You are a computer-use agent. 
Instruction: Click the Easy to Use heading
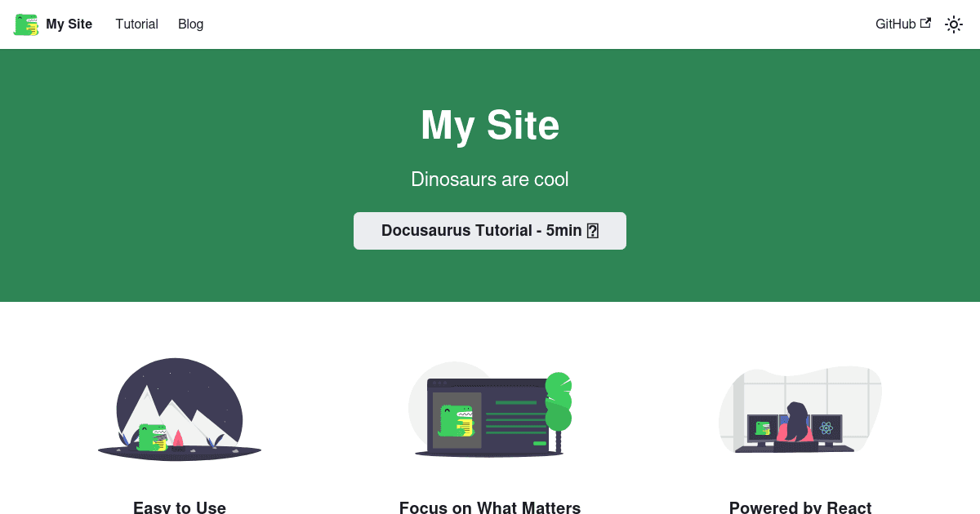click(x=179, y=507)
